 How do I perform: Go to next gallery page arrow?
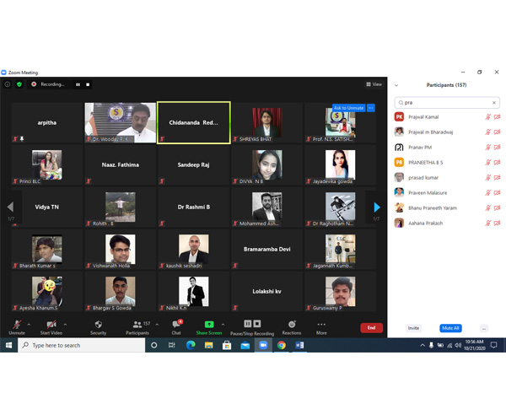(x=377, y=207)
